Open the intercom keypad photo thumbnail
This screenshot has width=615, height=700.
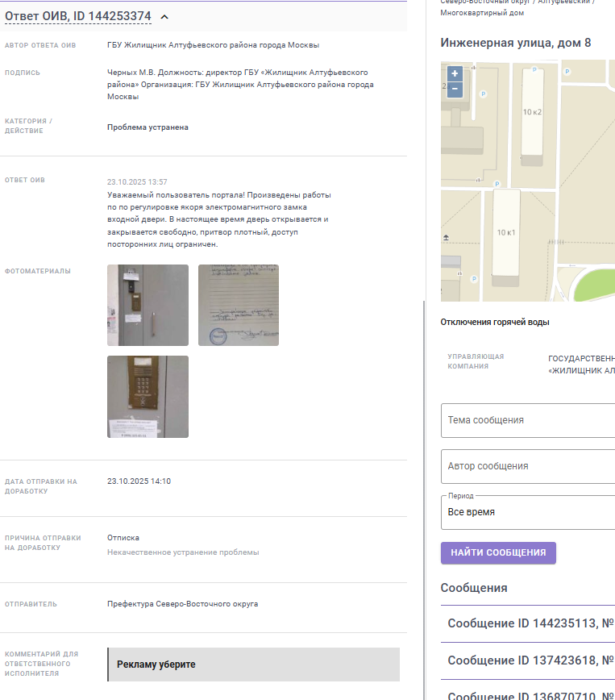148,397
